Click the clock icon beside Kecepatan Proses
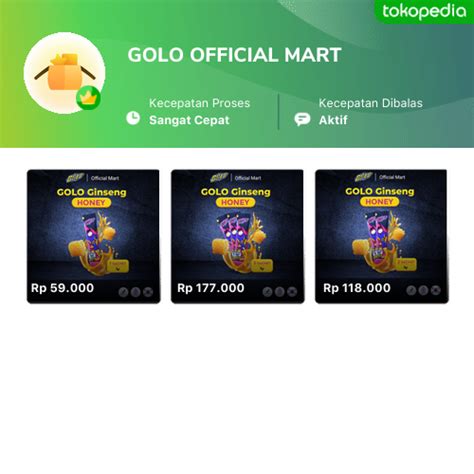474x474 pixels. (133, 118)
